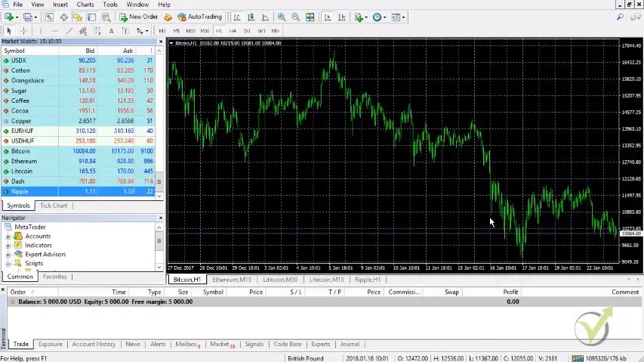Click the chart Zoom In magnifier icon
Screen dimensions: 644x362
point(282,17)
